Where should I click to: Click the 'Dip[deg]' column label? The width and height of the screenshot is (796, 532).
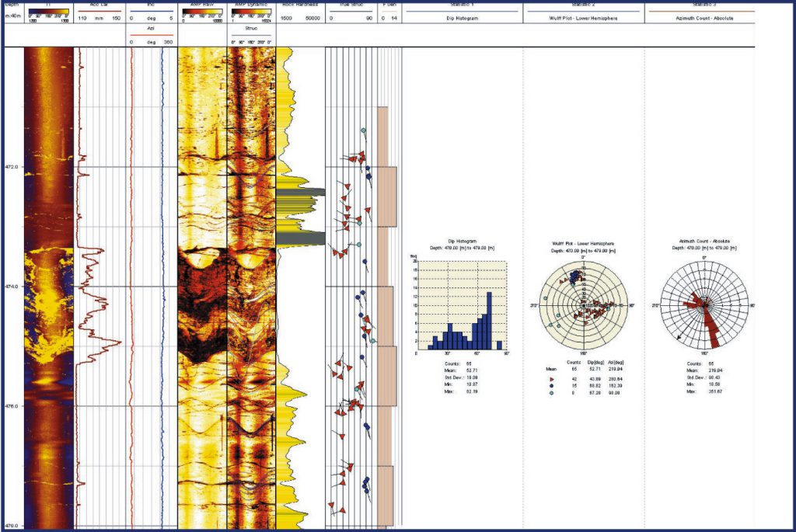pyautogui.click(x=595, y=362)
